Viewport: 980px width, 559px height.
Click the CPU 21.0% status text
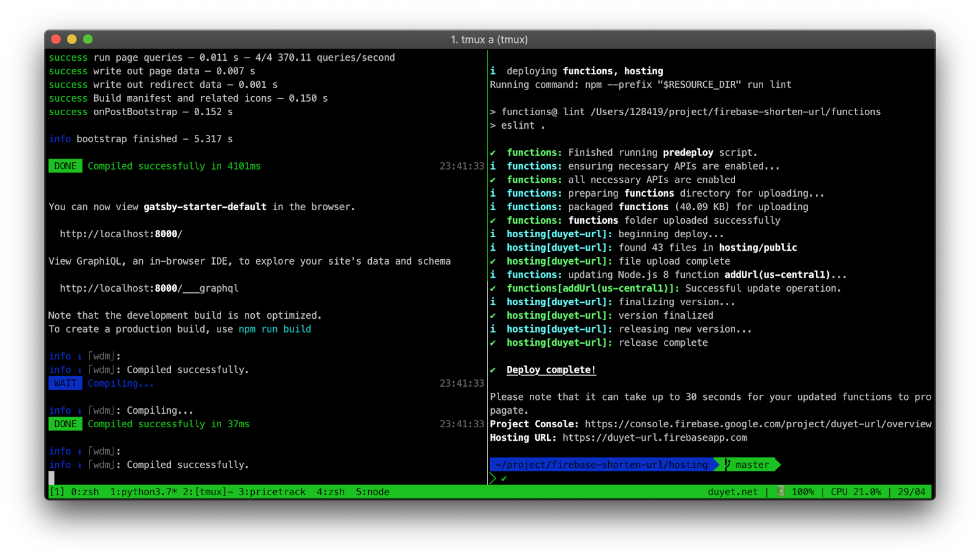856,492
